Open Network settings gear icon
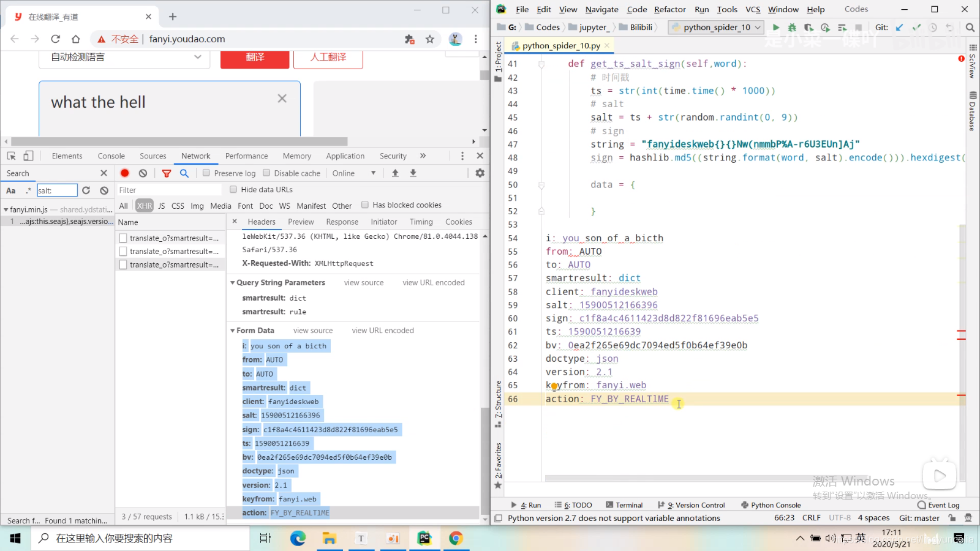Screen dimensions: 980x551 tap(480, 173)
